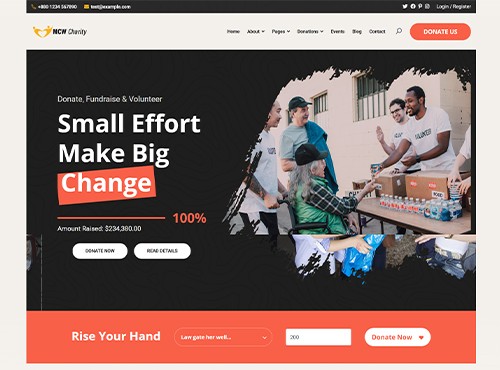The image size is (500, 370).
Task: Go to the Events page
Action: tap(337, 31)
